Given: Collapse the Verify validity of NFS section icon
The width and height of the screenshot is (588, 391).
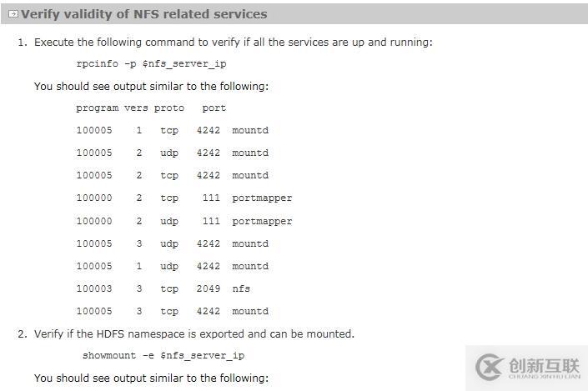Looking at the screenshot, I should click(13, 14).
